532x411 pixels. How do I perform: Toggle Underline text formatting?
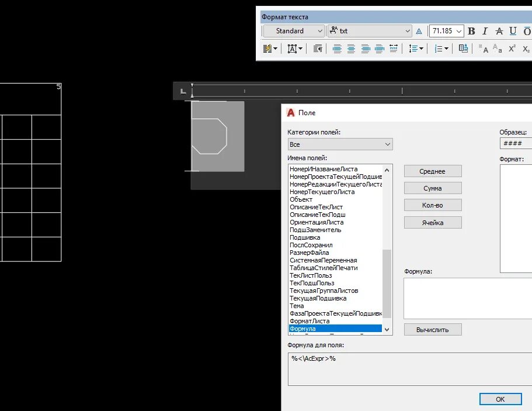pyautogui.click(x=513, y=31)
